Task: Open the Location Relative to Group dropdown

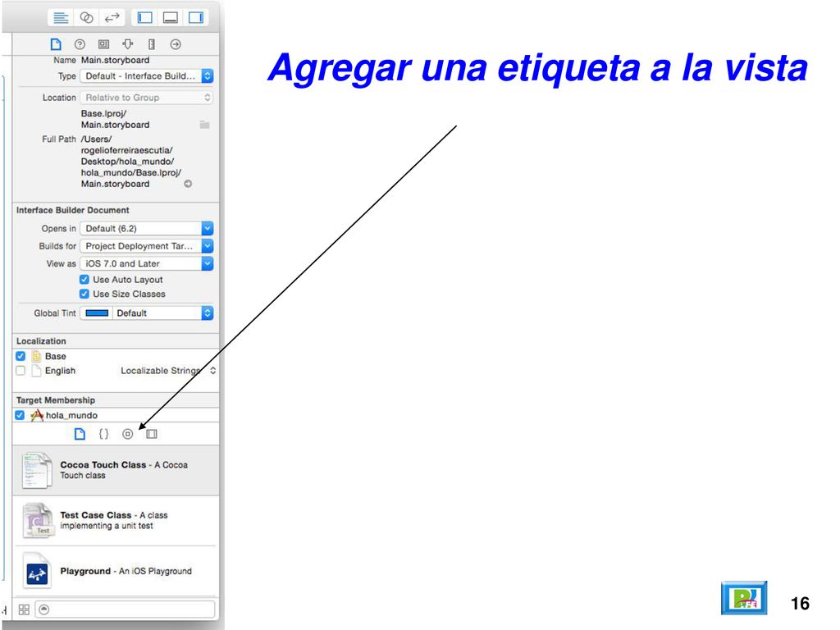Action: [147, 98]
